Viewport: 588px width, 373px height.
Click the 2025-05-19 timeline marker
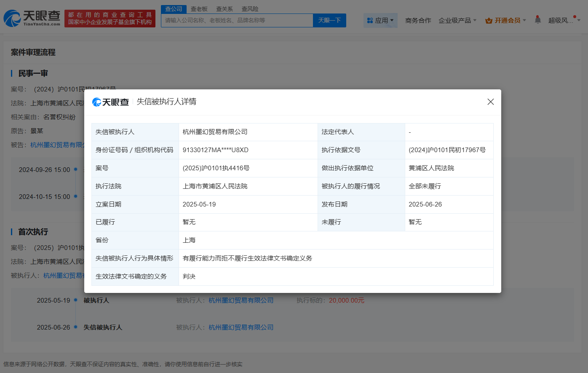point(76,300)
